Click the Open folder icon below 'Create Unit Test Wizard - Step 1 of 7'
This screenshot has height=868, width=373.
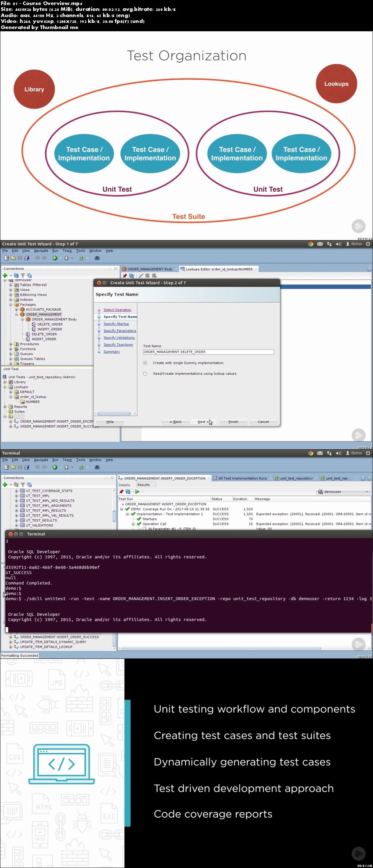(x=13, y=258)
